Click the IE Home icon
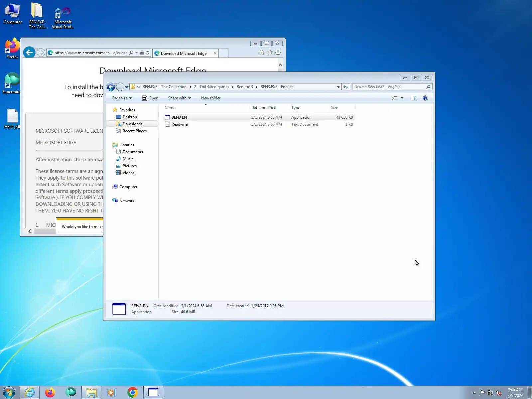The width and height of the screenshot is (532, 399). click(262, 53)
